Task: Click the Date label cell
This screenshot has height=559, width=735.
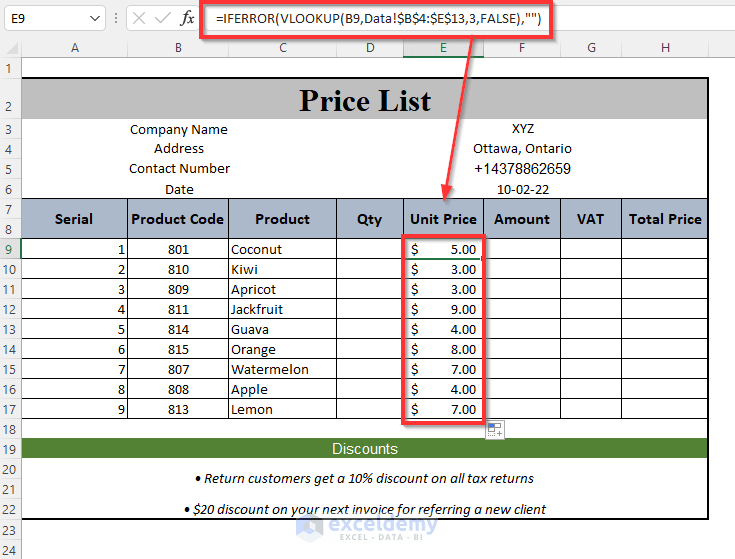Action: point(179,189)
